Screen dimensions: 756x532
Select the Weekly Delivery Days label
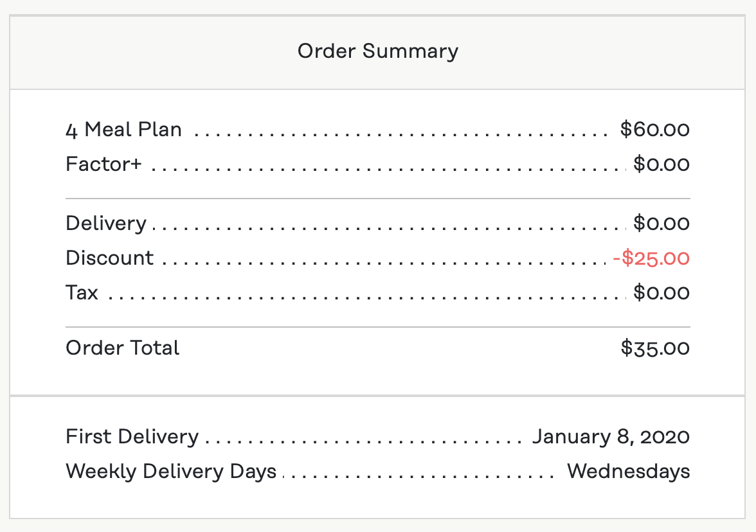pyautogui.click(x=171, y=472)
